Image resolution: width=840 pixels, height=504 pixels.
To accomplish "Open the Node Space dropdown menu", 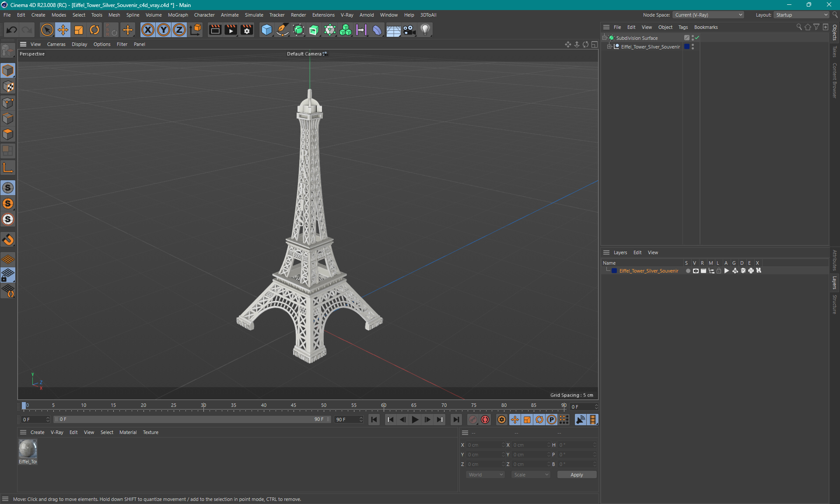I will 712,14.
